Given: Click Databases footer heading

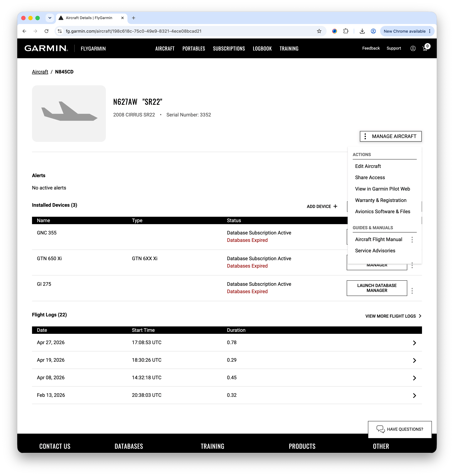Looking at the screenshot, I should pyautogui.click(x=129, y=446).
